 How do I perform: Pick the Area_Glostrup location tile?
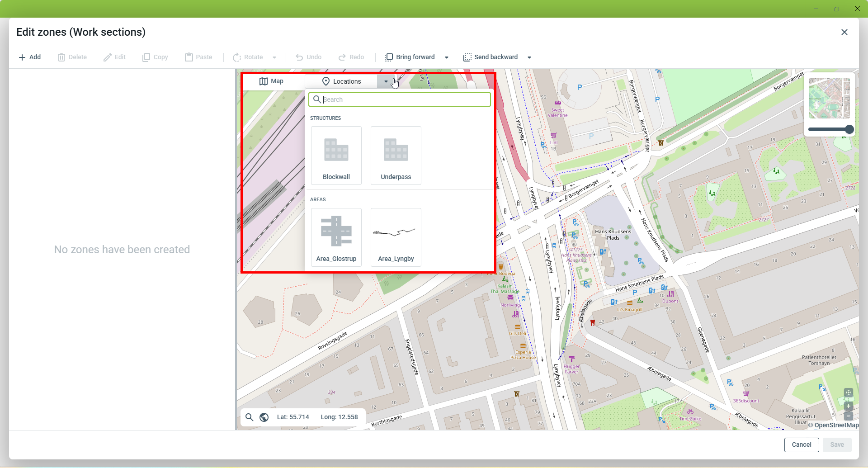pyautogui.click(x=336, y=237)
